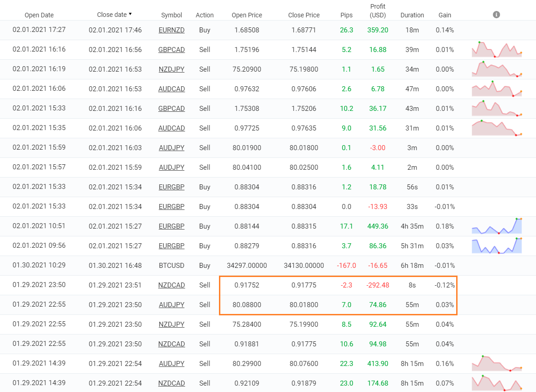This screenshot has width=536, height=392.
Task: Select the BTCUSD symbol in the table
Action: [x=172, y=266]
